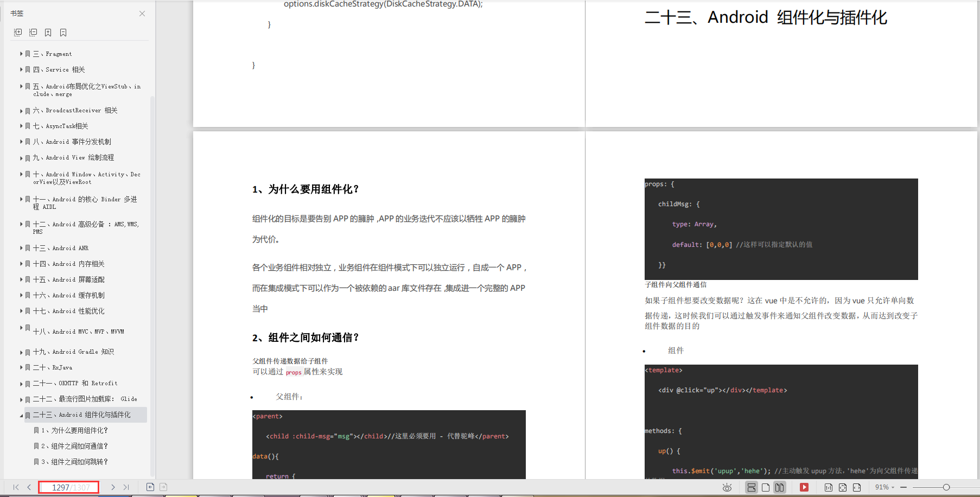
Task: Open bookmark 二十二、最流行图片加载库：Glide
Action: (x=85, y=399)
